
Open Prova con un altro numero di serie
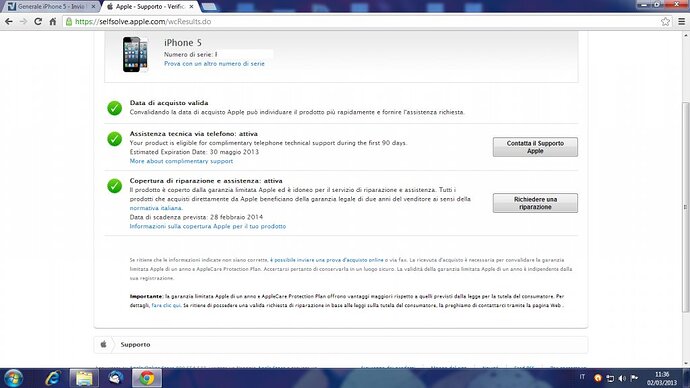coord(214,64)
